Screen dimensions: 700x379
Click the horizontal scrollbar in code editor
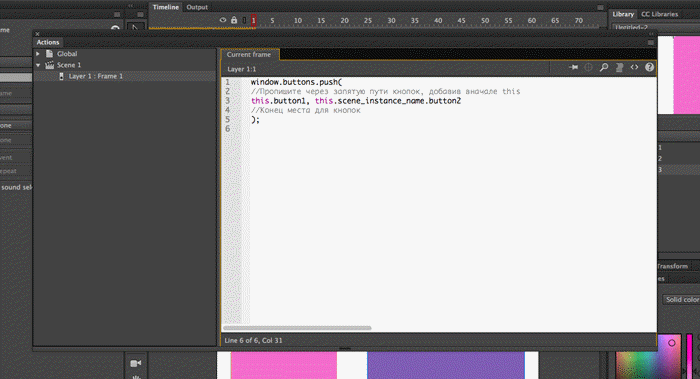click(x=297, y=328)
